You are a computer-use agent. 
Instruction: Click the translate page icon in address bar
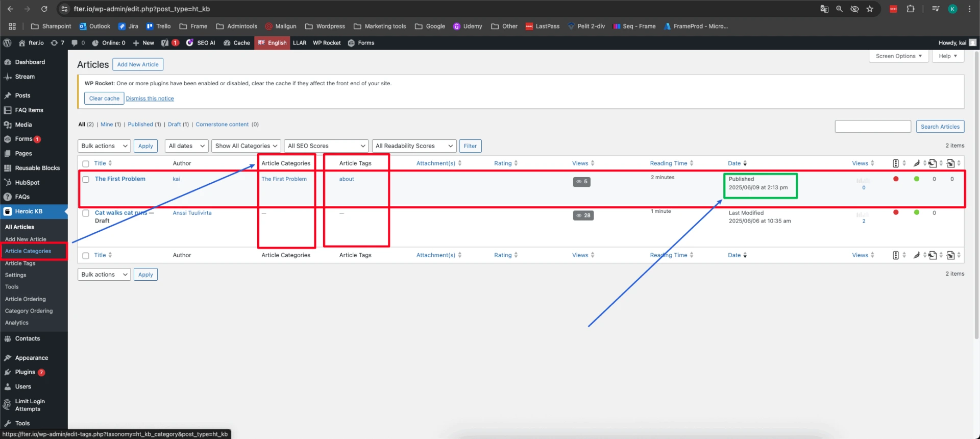coord(824,9)
